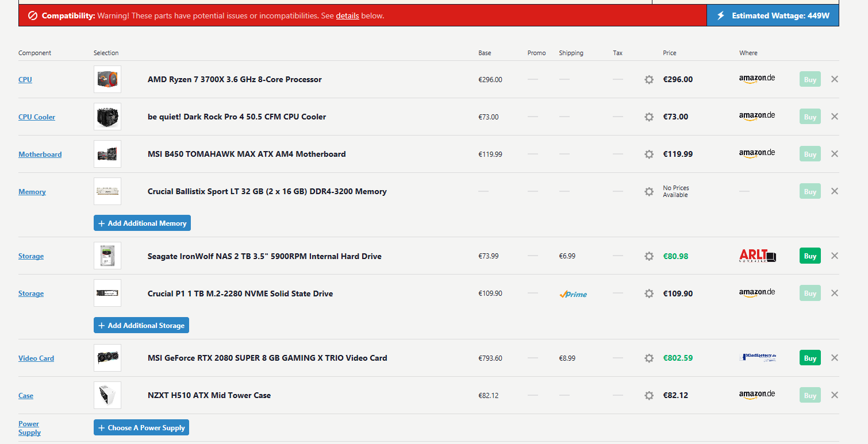Open NZXT H510 ATX Mid Tower Case name
The width and height of the screenshot is (868, 444).
(209, 395)
